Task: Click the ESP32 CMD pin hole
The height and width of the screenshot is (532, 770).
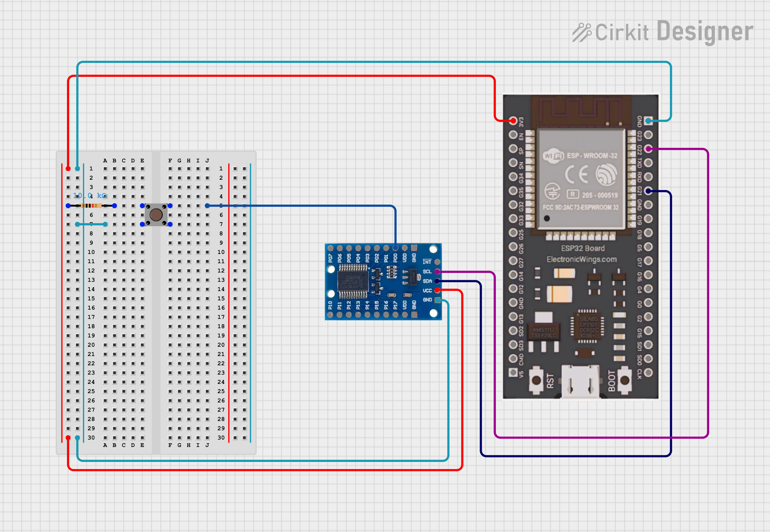Action: tap(513, 358)
